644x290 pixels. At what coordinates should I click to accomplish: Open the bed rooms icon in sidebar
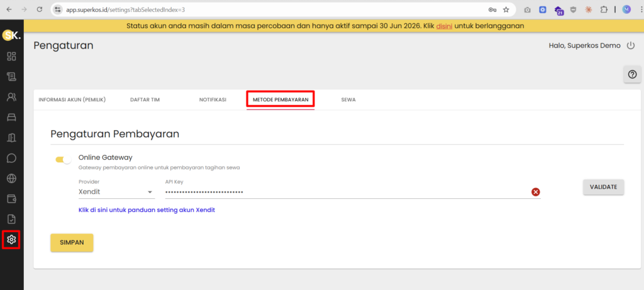11,118
